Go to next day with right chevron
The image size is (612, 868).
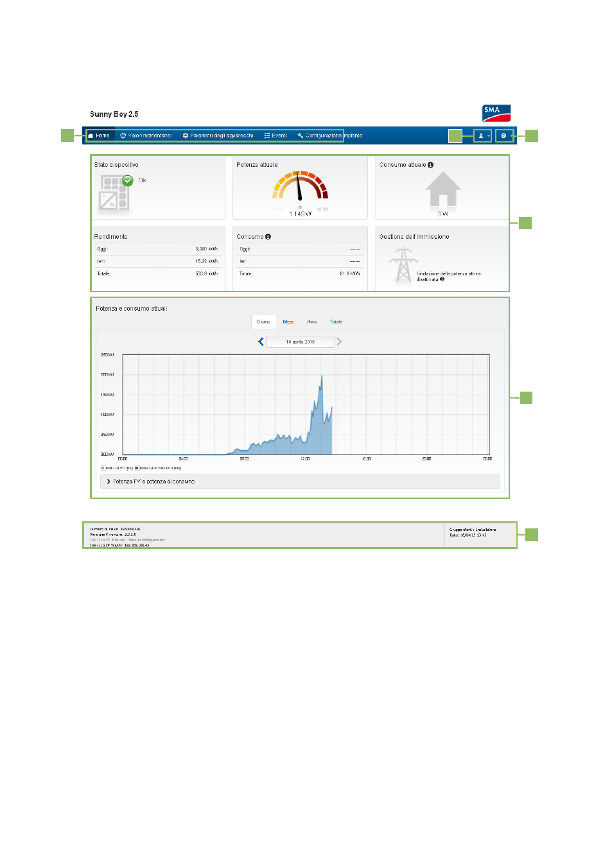coord(339,342)
